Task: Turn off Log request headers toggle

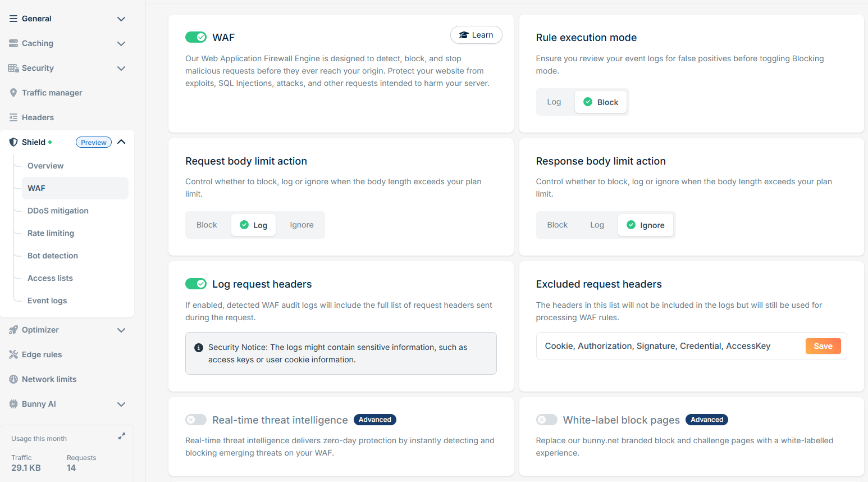Action: (x=196, y=284)
